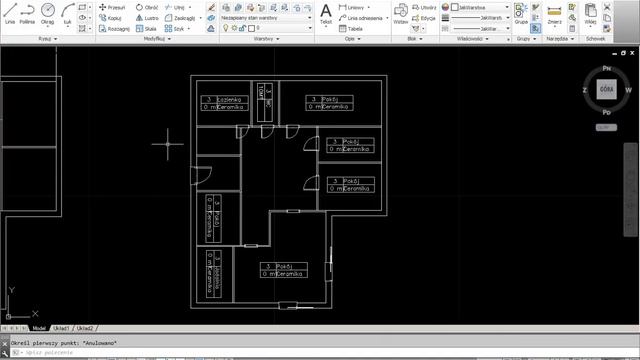
Task: Expand the Właściwości panel
Action: click(x=472, y=39)
